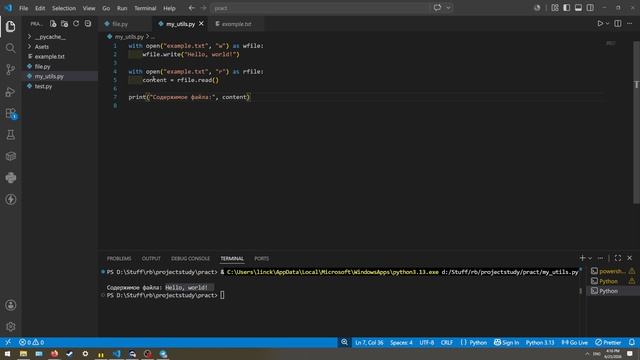Click Go Live in status bar

(x=575, y=342)
